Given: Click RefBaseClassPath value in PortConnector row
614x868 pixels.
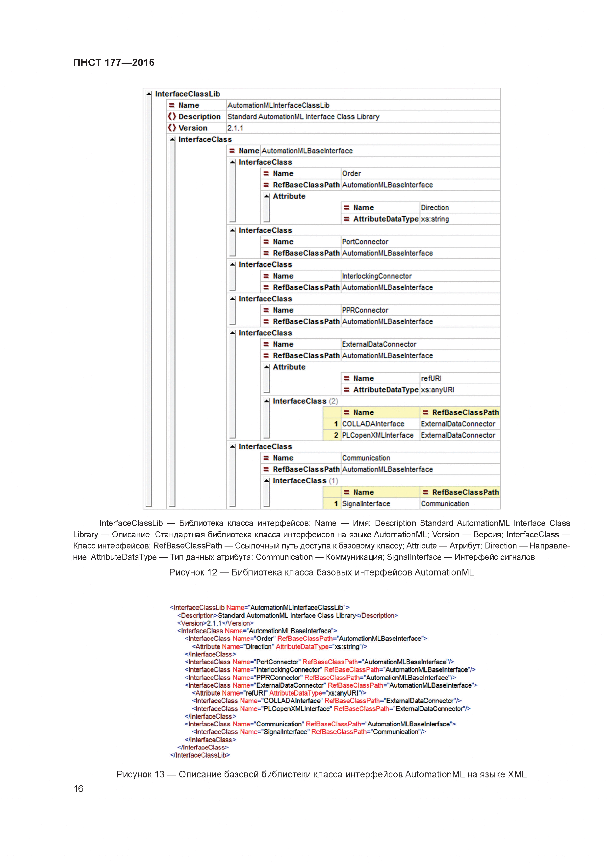Looking at the screenshot, I should click(x=420, y=253).
